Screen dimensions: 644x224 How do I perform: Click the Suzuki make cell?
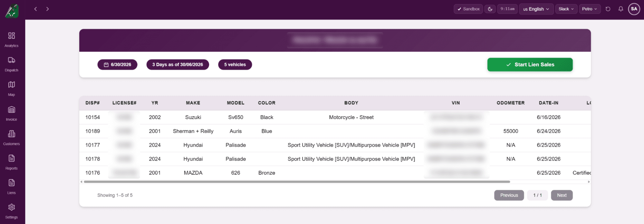193,117
